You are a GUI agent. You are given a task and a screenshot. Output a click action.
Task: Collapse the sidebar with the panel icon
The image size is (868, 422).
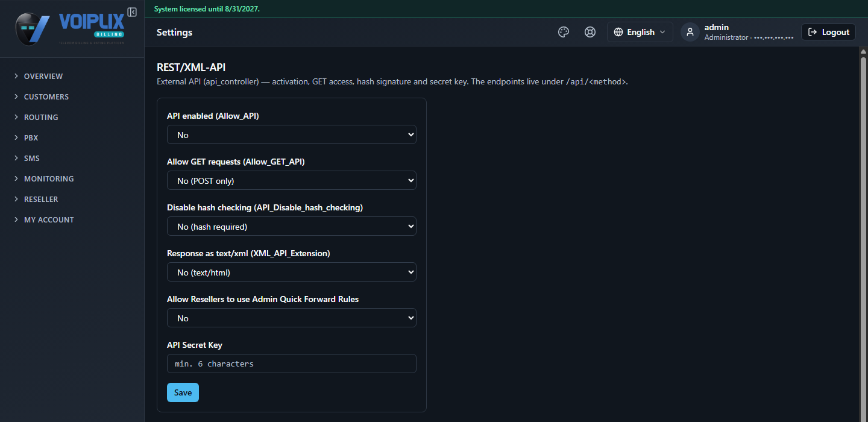[x=132, y=12]
